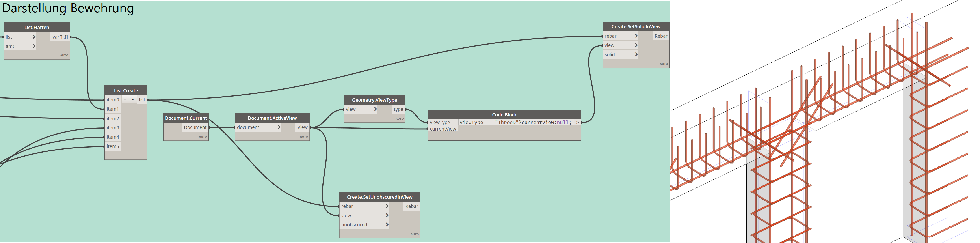Image resolution: width=980 pixels, height=243 pixels.
Task: Click the item5 input port on List Create
Action: pyautogui.click(x=113, y=146)
